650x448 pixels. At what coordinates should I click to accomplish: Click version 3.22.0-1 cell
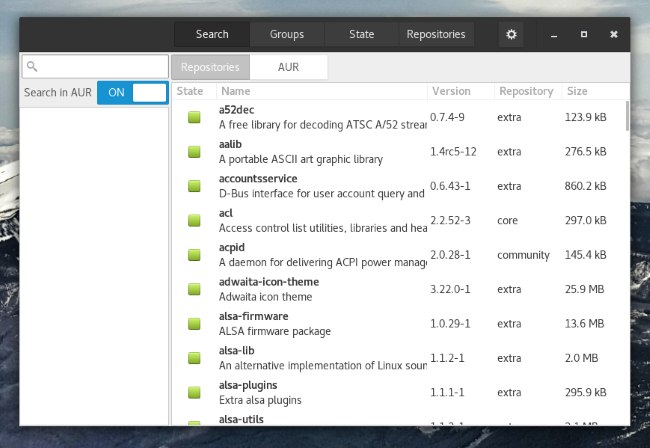click(450, 289)
